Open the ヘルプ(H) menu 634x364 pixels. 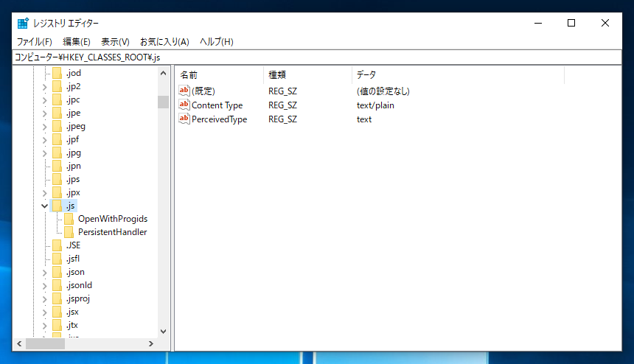[x=216, y=41]
